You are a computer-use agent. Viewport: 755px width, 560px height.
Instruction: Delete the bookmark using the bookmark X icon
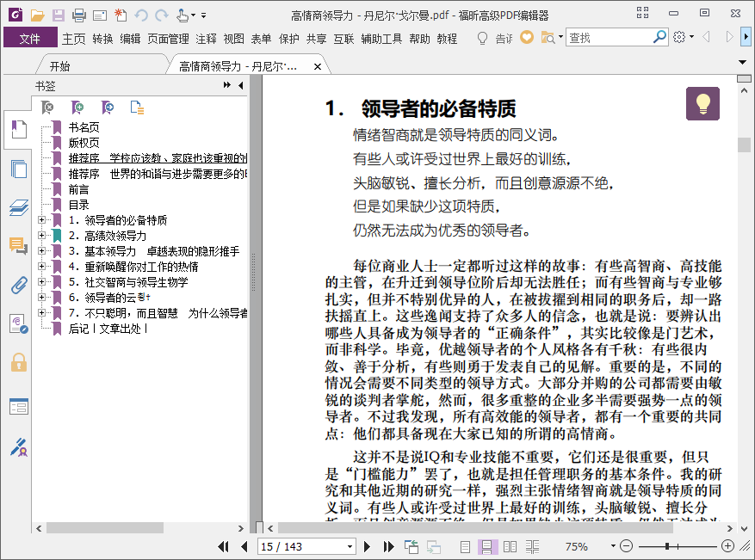[x=47, y=108]
